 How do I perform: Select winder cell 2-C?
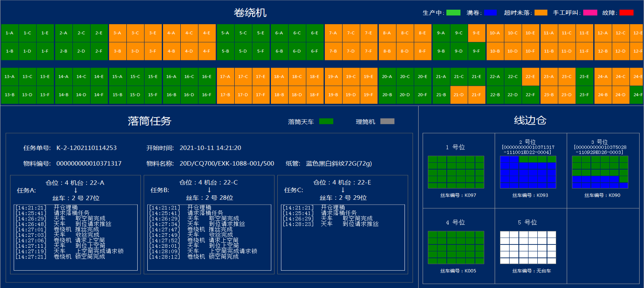pos(81,33)
